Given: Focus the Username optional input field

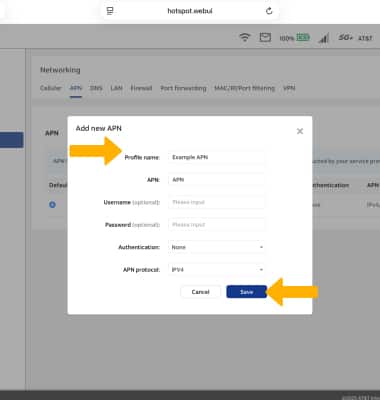Looking at the screenshot, I should pos(217,202).
